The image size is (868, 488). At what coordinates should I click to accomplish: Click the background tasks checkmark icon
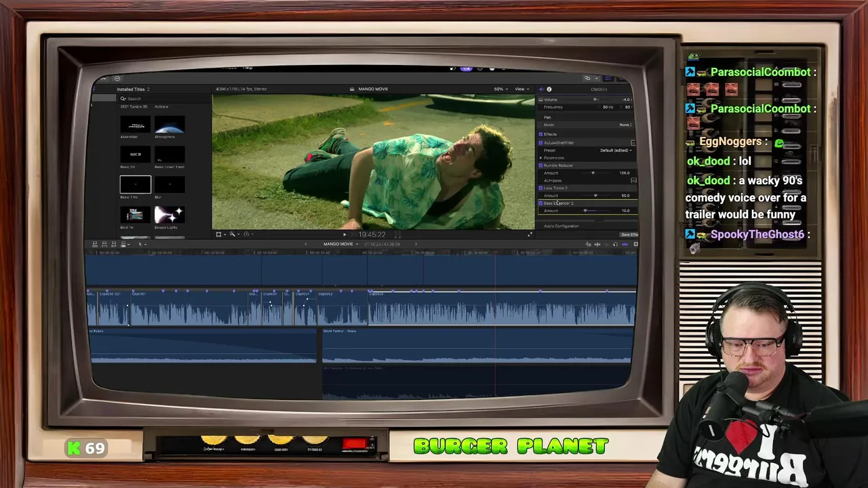(x=117, y=78)
